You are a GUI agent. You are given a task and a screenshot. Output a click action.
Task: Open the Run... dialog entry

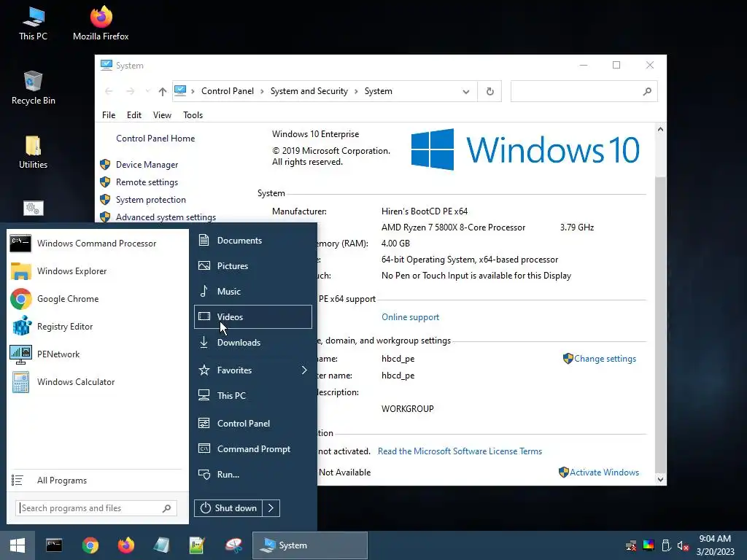pos(253,474)
